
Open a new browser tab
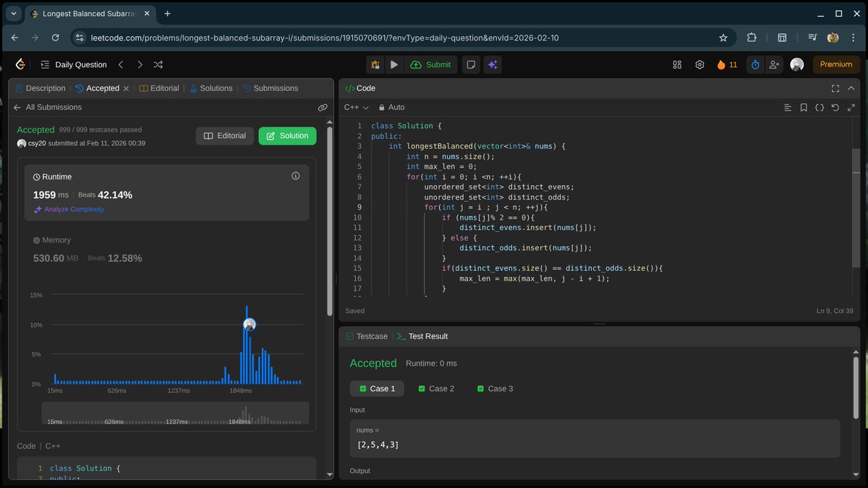point(167,13)
